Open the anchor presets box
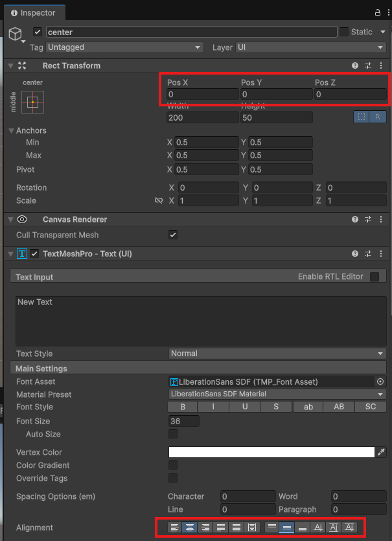The width and height of the screenshot is (392, 541). click(32, 102)
